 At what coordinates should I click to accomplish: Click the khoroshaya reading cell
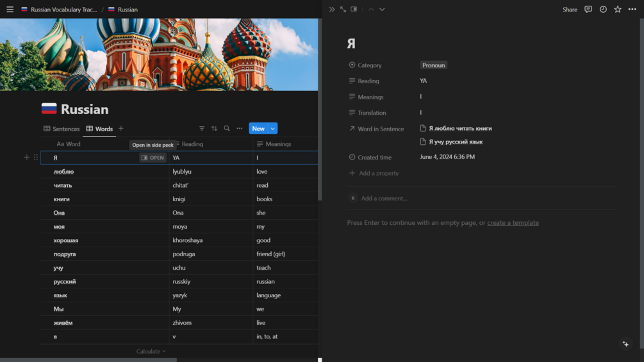211,240
